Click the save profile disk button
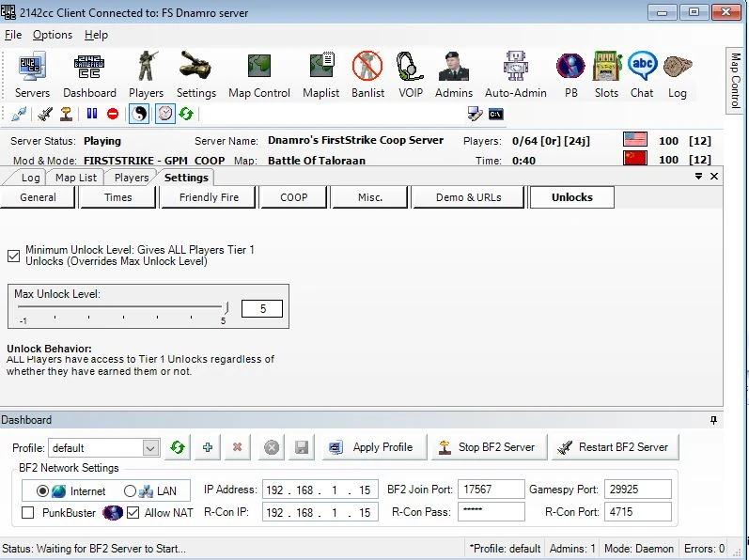Screen dimensions: 749x560 (x=302, y=447)
